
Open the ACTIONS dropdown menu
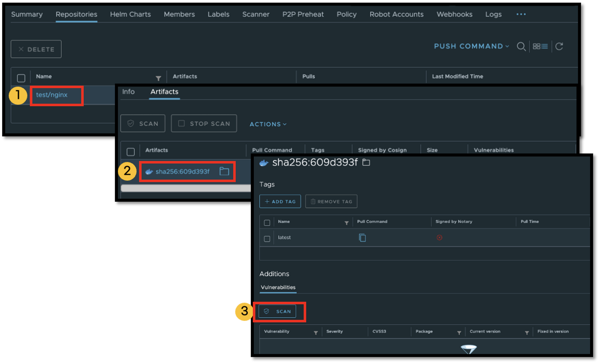pos(268,124)
